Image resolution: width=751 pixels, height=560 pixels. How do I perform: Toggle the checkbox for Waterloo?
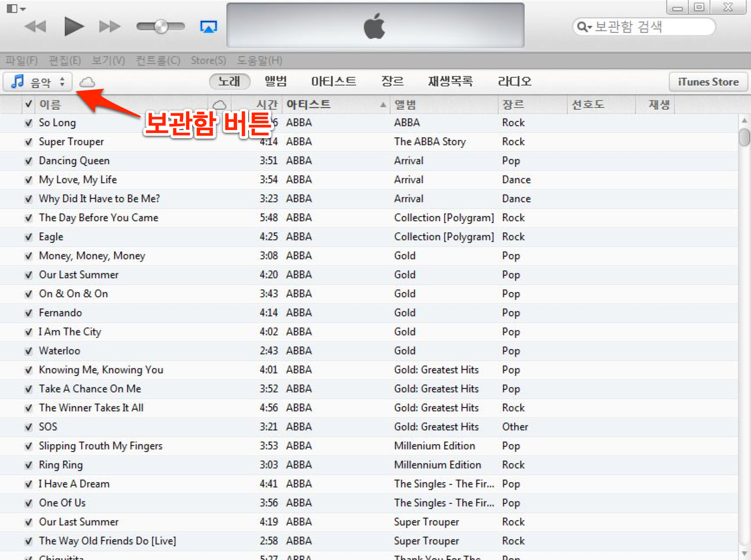[29, 351]
